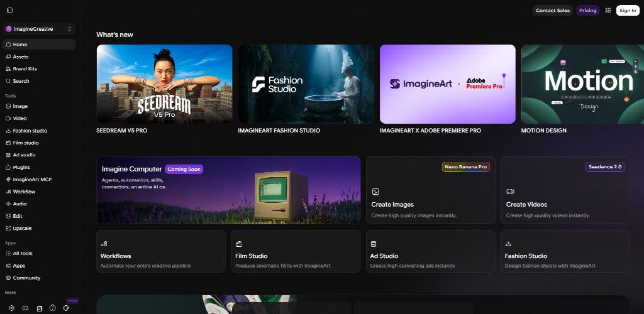Select the Video tool in sidebar

click(x=38, y=119)
